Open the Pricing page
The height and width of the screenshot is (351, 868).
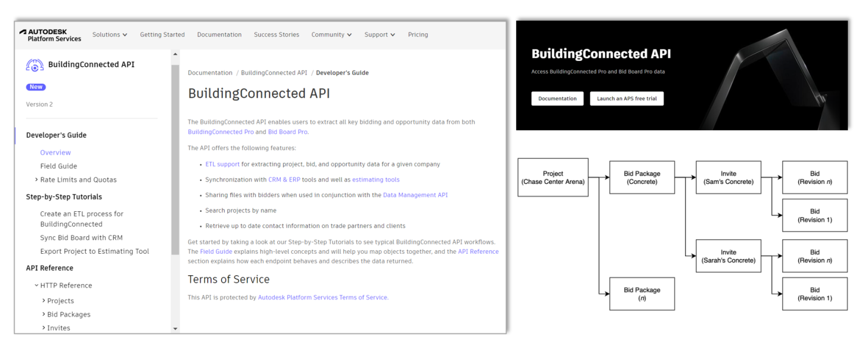coord(418,35)
